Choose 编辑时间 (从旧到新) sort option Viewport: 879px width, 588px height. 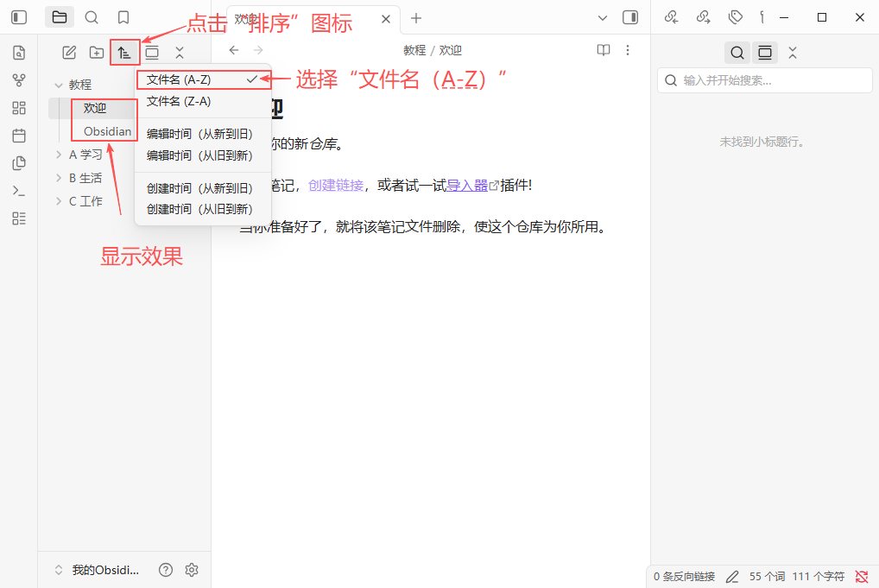coord(202,155)
